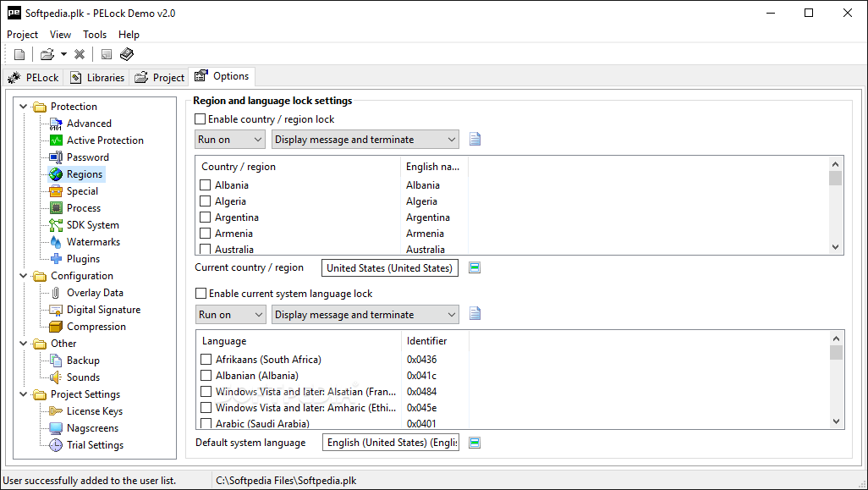Open Sounds settings
The width and height of the screenshot is (868, 490).
pyautogui.click(x=83, y=377)
